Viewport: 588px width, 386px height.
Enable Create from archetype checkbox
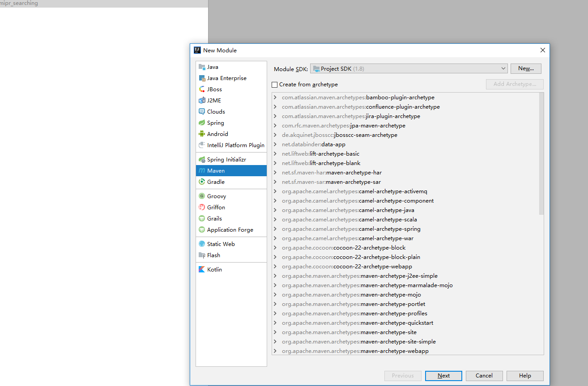coord(275,85)
